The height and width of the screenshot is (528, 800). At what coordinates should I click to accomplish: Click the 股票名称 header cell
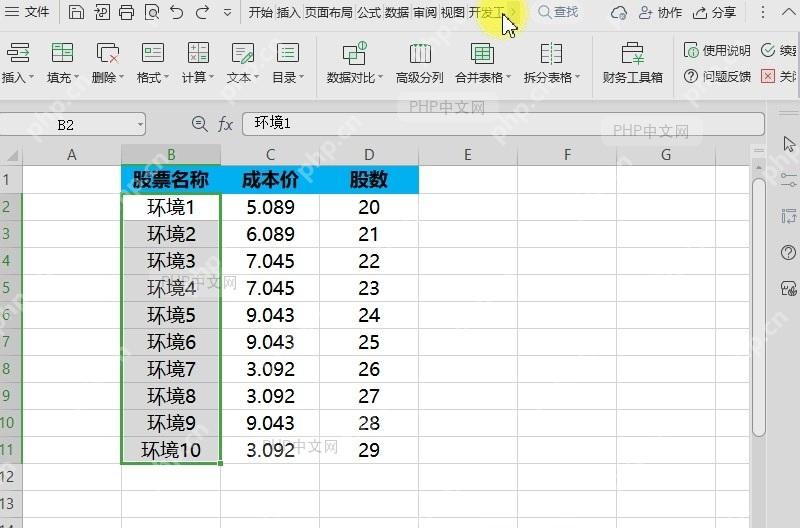(x=171, y=180)
